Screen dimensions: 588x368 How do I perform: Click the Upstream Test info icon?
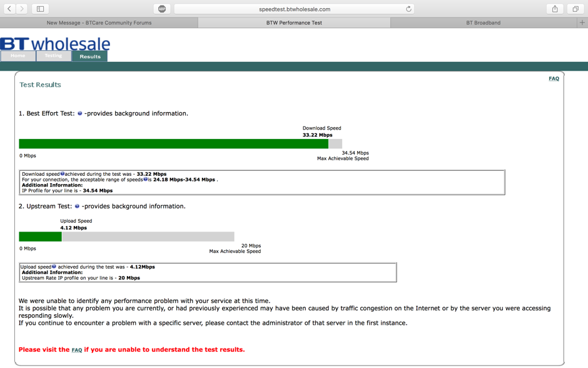click(77, 206)
